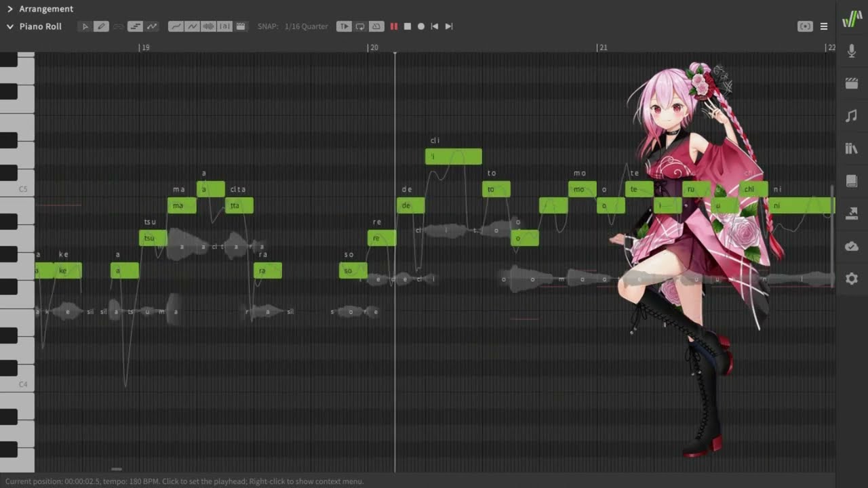This screenshot has height=488, width=868.
Task: Select the 'de' note
Action: click(x=410, y=205)
